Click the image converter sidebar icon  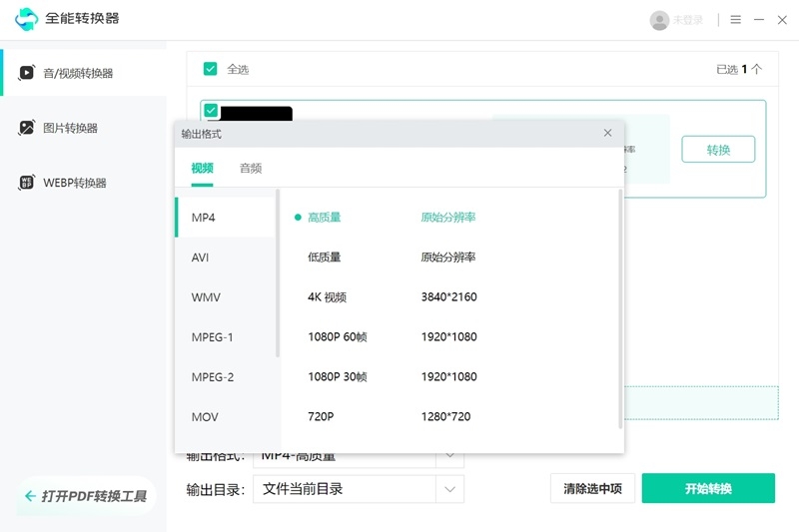[27, 128]
